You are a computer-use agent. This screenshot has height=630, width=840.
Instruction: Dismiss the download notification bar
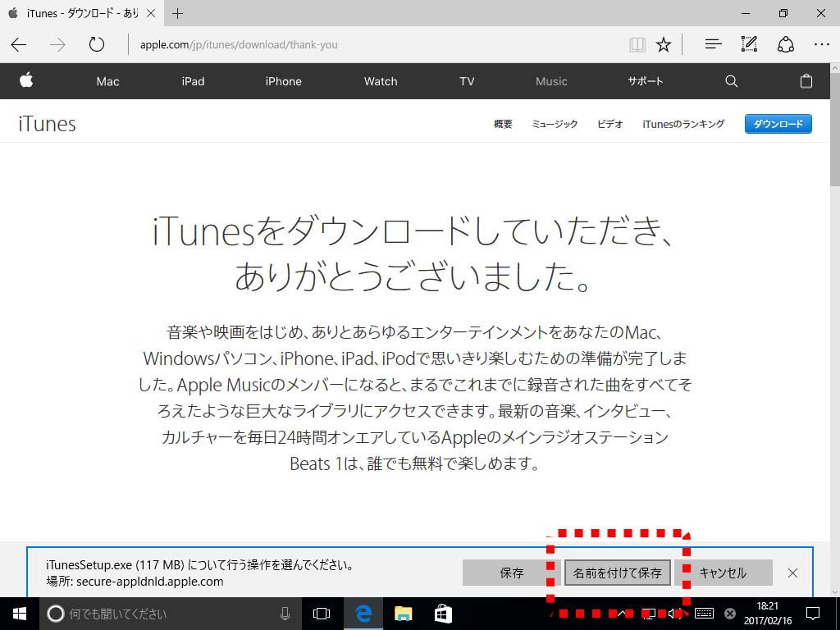792,573
